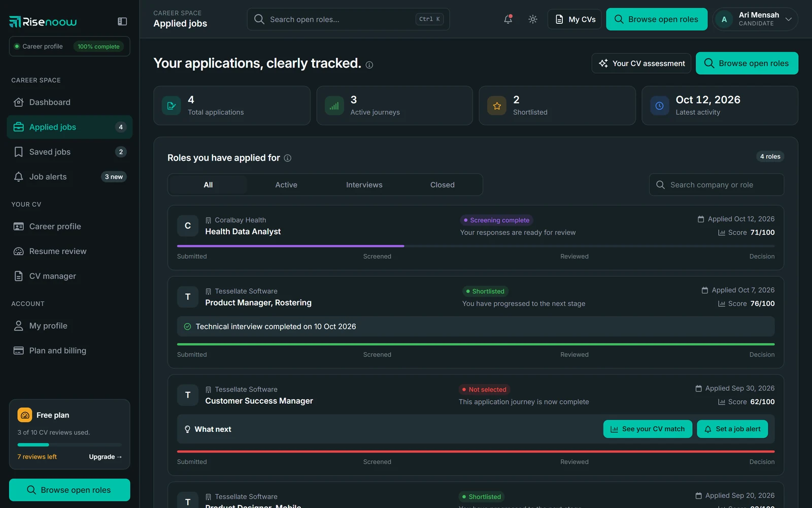
Task: Open Resume review in sidebar
Action: point(70,251)
